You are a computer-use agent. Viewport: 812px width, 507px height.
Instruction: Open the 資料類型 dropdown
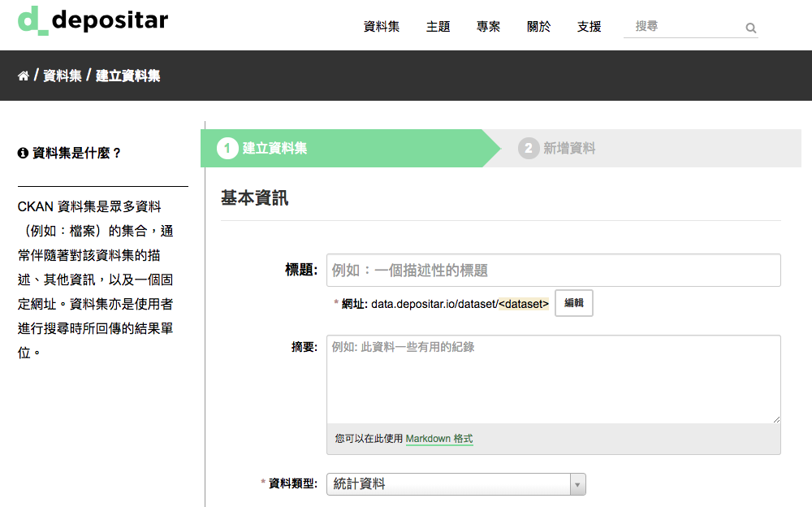456,484
